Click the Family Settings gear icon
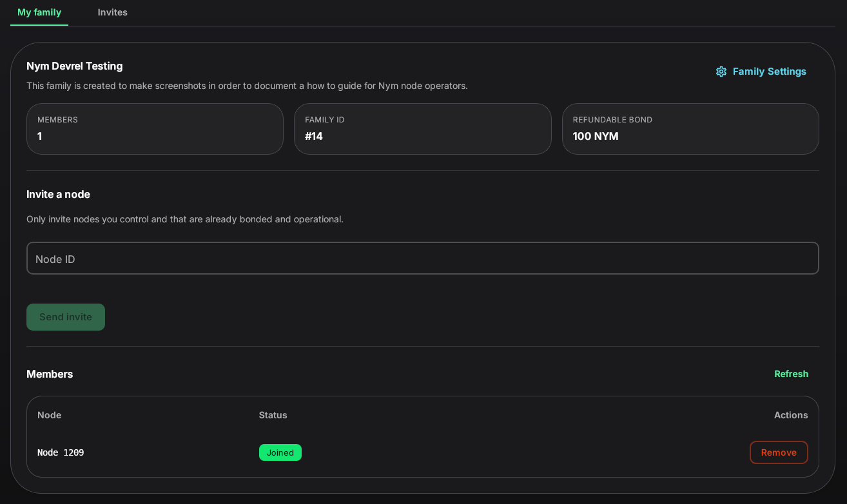Screen dimensions: 847x504 (721, 72)
